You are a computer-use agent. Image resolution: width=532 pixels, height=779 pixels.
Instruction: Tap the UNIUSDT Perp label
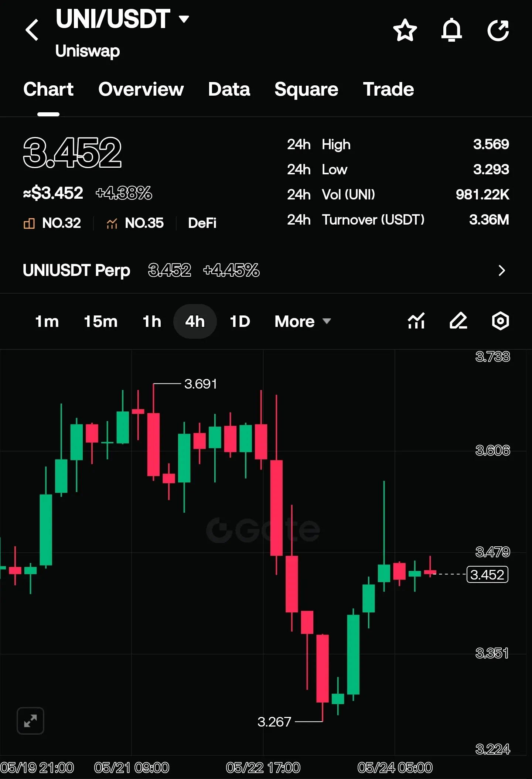click(x=76, y=270)
